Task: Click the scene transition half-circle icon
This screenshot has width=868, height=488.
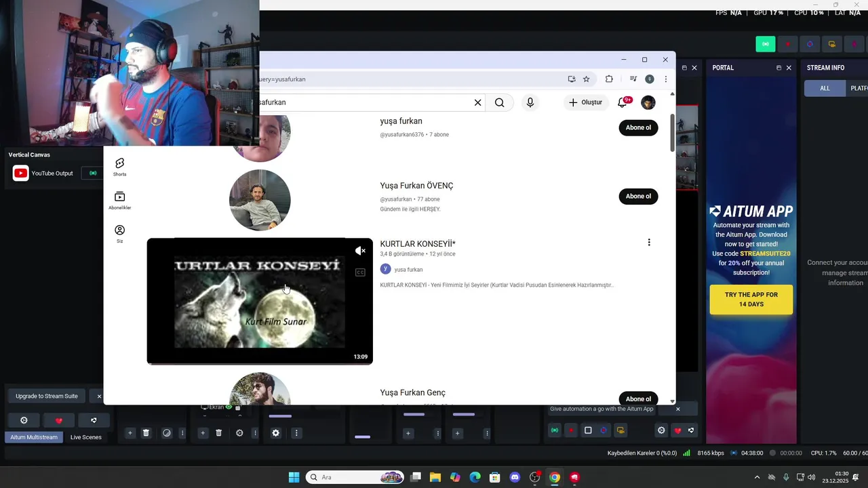Action: click(166, 433)
